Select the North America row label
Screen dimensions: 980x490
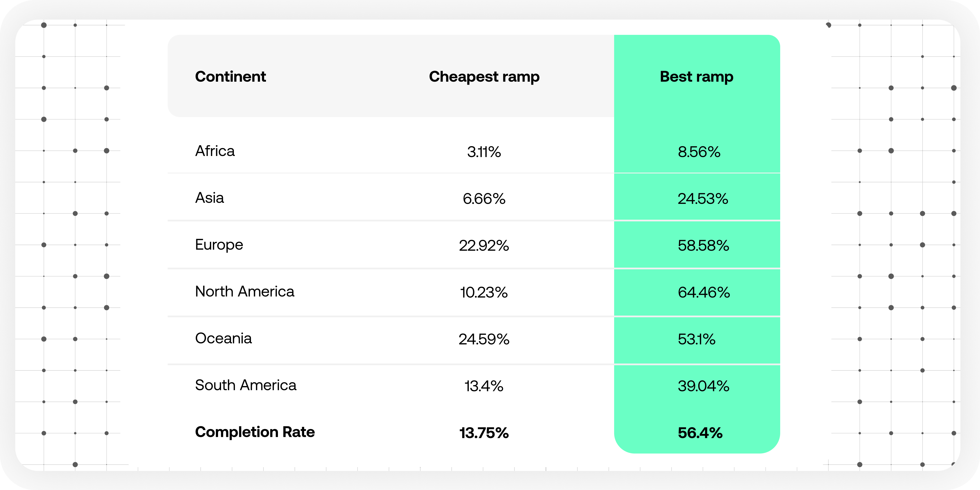(x=245, y=291)
